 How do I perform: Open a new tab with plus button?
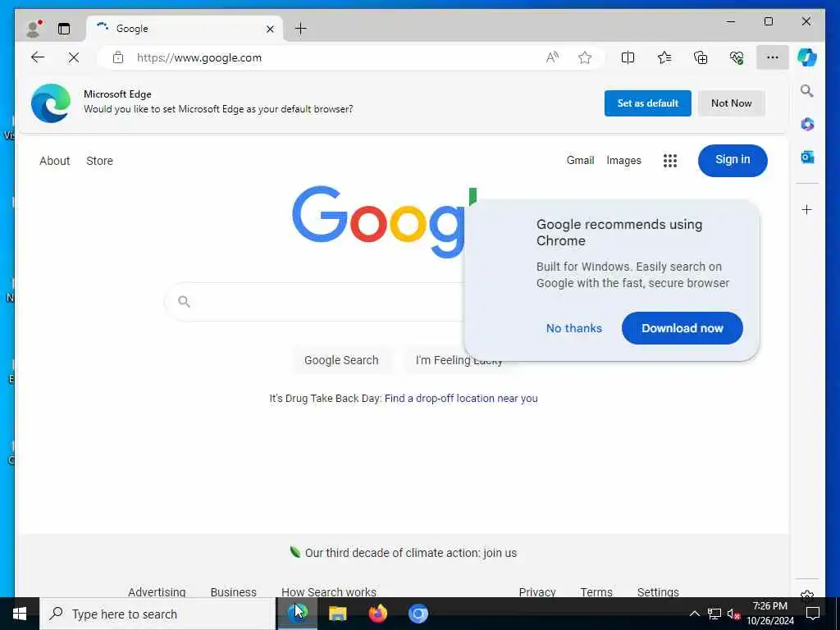(301, 29)
